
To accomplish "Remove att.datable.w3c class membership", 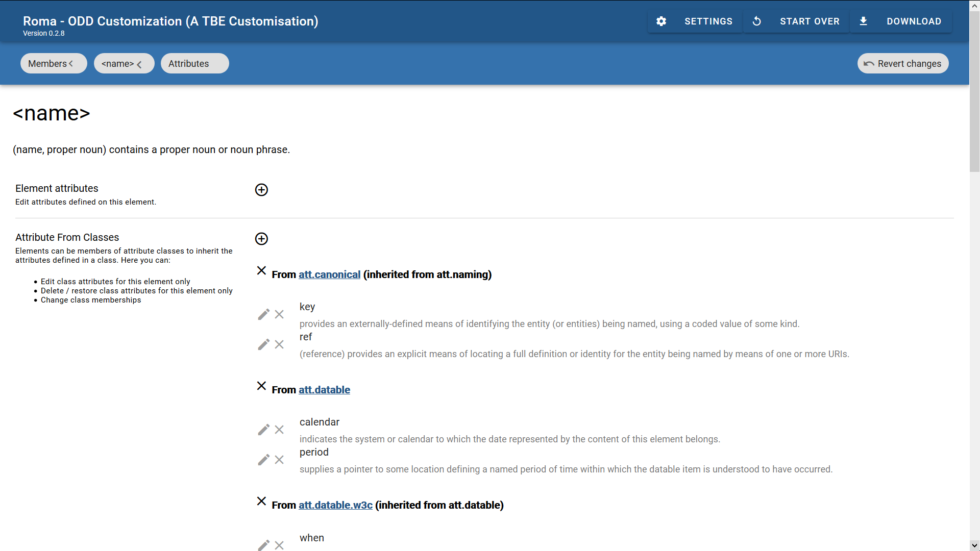I will [x=261, y=501].
